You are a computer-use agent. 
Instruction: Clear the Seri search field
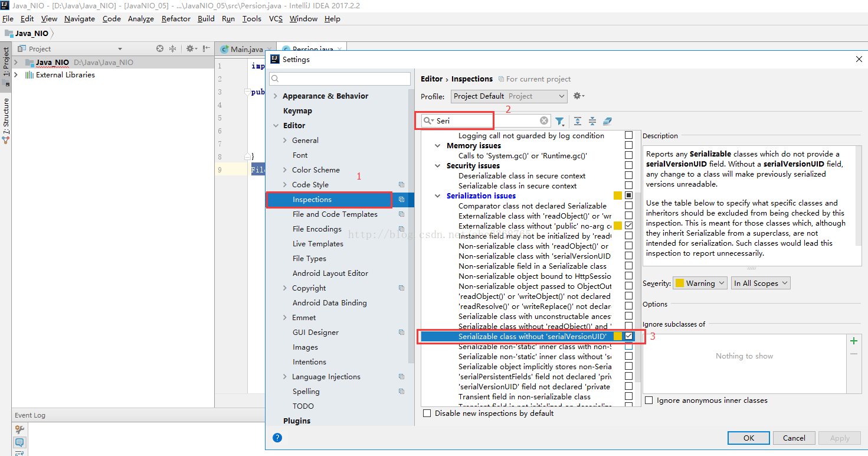coord(544,120)
